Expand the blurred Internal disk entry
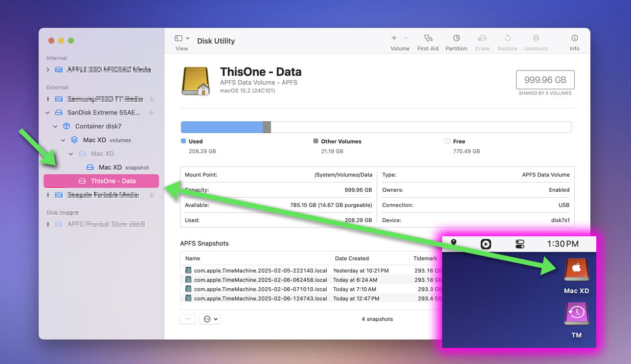This screenshot has height=364, width=631. point(48,69)
